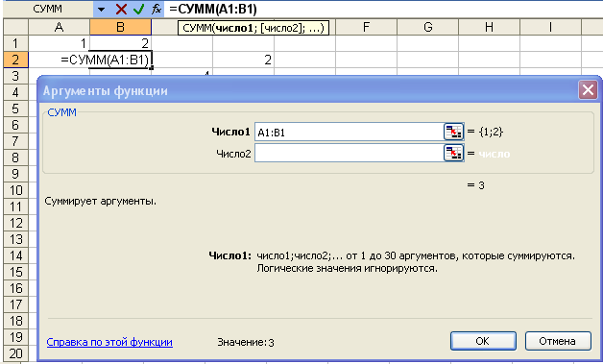
Task: Click the name box showing СУММ
Action: tap(47, 9)
